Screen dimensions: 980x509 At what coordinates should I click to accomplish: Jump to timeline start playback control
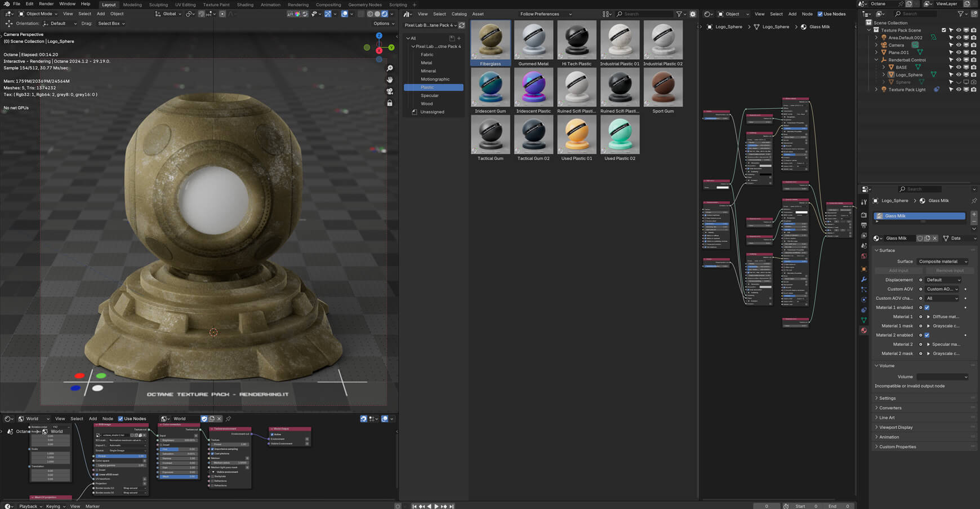415,506
